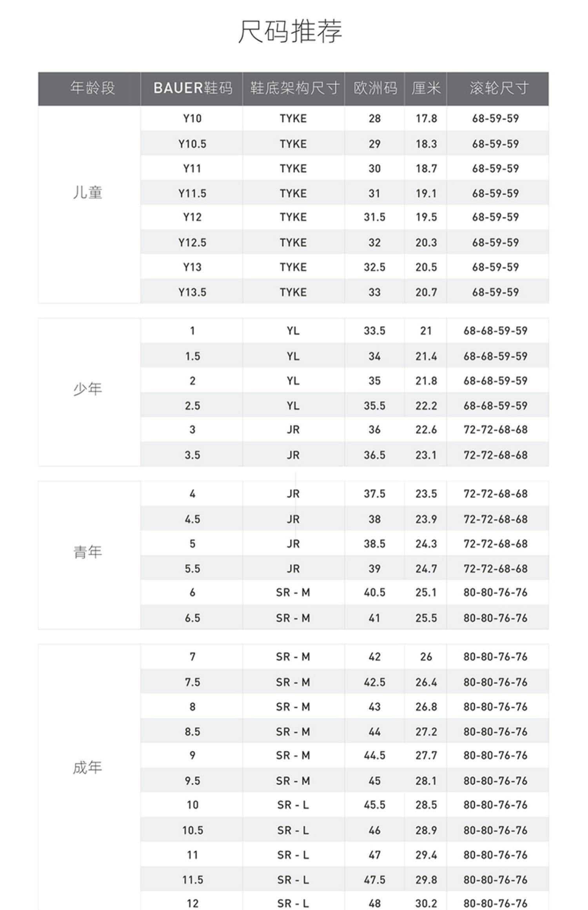
Task: Select the 40.5 European size cell
Action: coord(374,592)
